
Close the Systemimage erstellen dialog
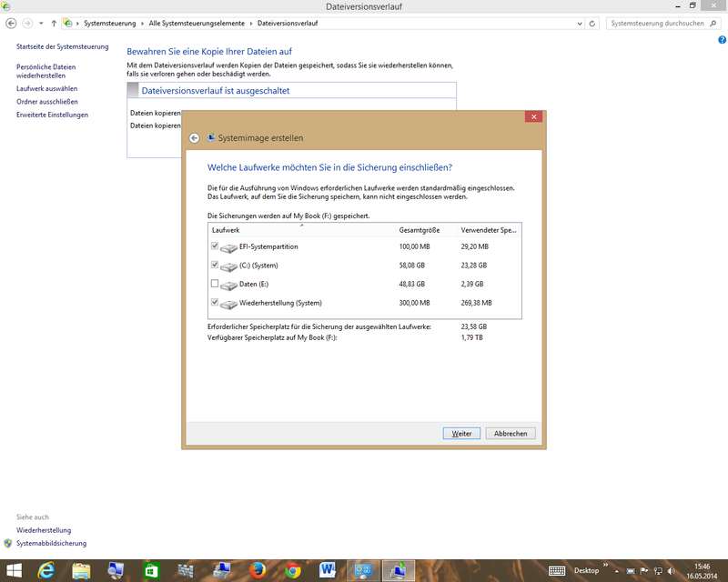[533, 116]
